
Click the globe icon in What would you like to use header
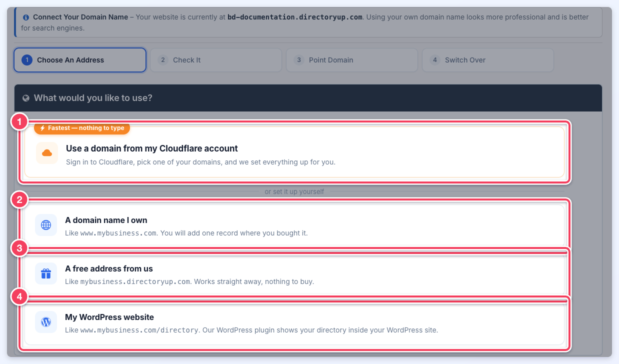[26, 98]
